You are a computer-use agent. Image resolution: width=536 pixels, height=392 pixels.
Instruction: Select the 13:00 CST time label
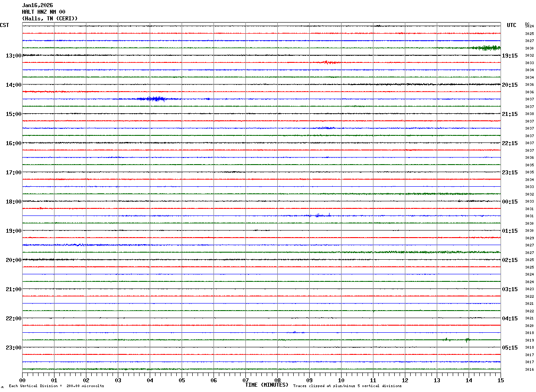point(14,56)
